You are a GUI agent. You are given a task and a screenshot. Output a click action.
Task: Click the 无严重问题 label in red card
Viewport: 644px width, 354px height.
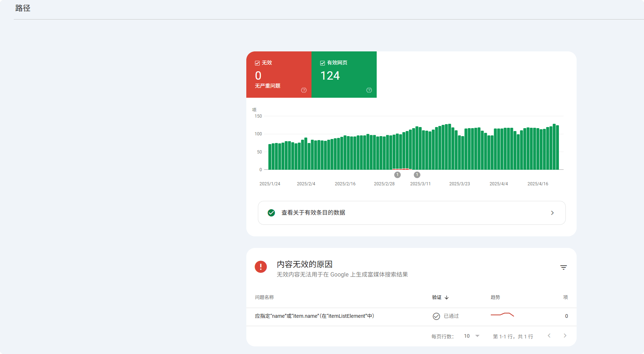click(268, 86)
